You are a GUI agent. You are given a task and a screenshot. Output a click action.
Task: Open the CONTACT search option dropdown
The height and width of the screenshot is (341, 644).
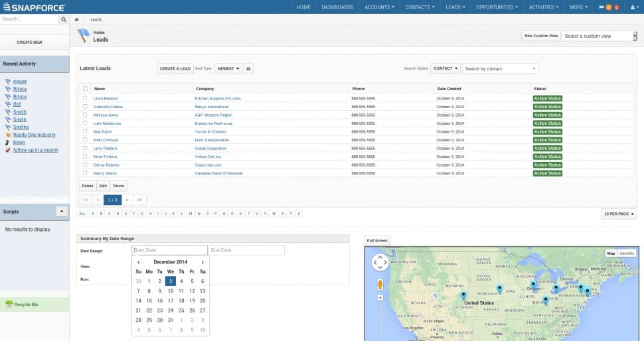tap(445, 68)
